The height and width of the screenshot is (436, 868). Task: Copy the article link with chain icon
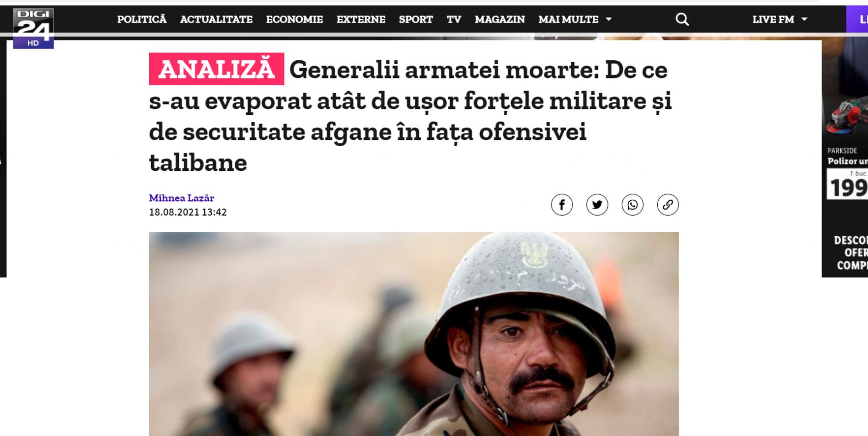click(668, 205)
